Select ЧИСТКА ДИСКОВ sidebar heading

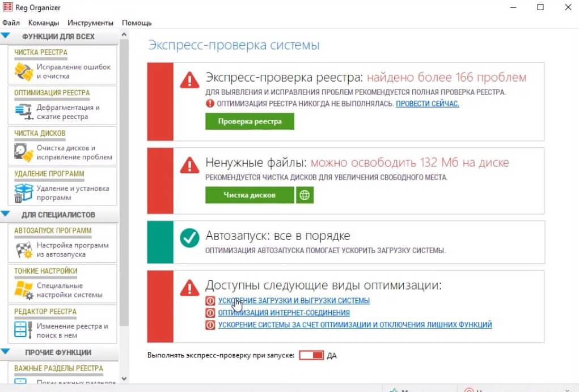tap(40, 134)
